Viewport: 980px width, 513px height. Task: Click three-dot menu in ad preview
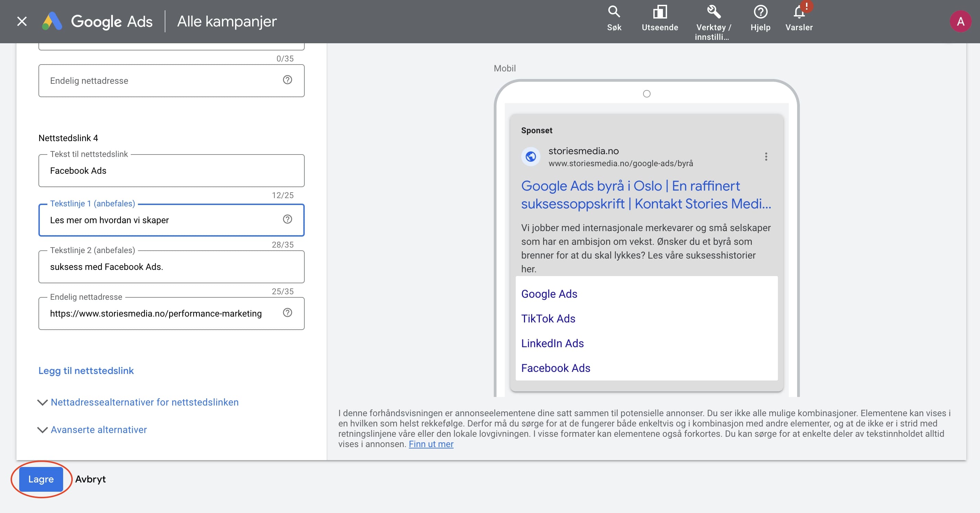coord(766,157)
